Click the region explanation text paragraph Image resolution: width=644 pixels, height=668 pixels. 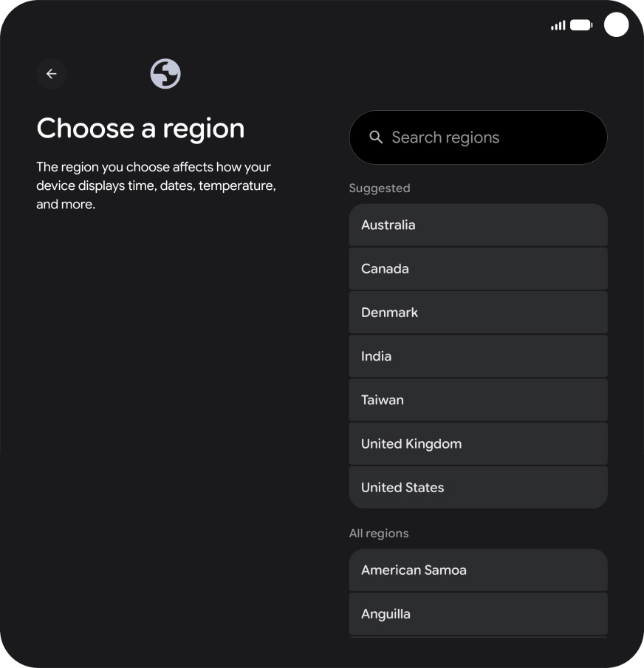155,185
